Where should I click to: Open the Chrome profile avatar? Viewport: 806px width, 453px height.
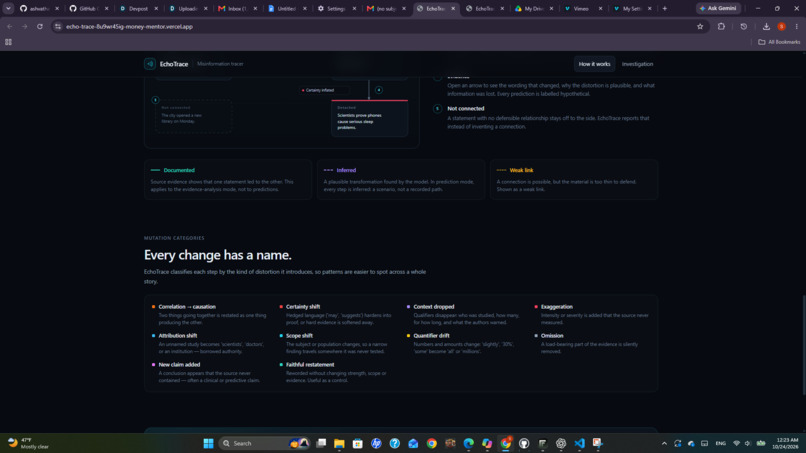point(781,26)
